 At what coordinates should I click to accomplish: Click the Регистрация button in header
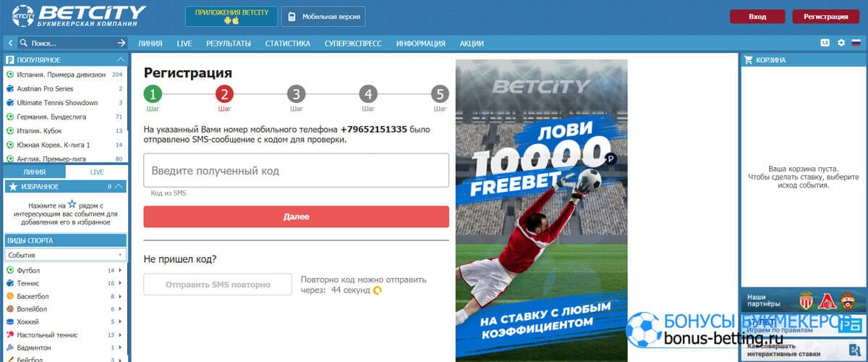(x=825, y=17)
